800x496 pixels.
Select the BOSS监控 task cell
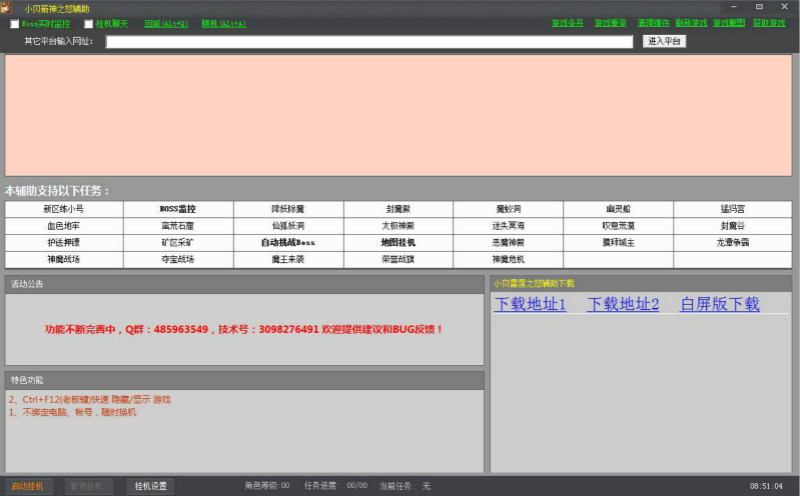pyautogui.click(x=178, y=209)
